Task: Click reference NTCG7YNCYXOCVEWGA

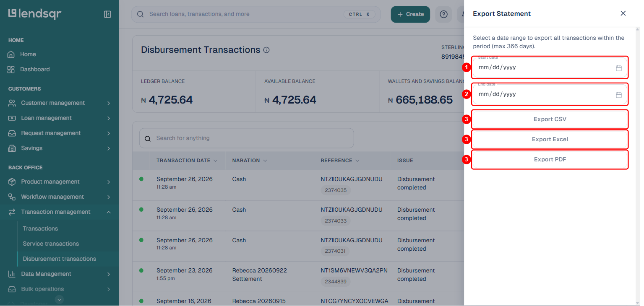Action: pos(355,301)
